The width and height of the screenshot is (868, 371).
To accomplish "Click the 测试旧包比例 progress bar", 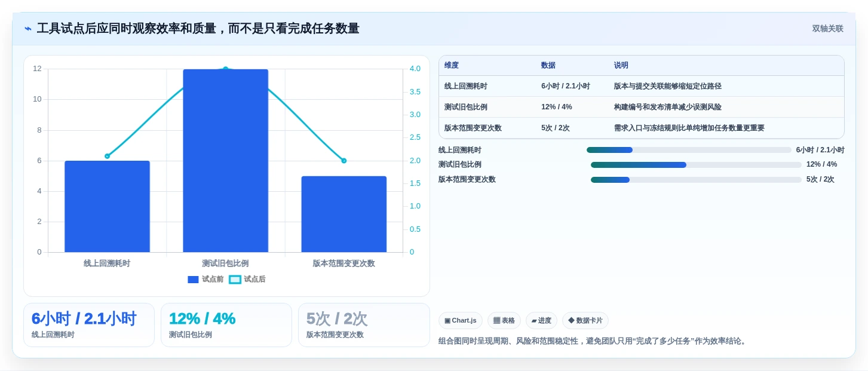I will coord(696,165).
